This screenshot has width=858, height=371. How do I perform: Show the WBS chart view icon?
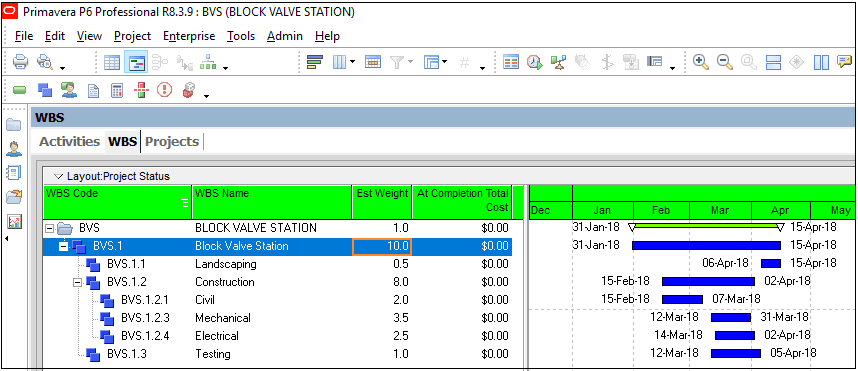208,62
